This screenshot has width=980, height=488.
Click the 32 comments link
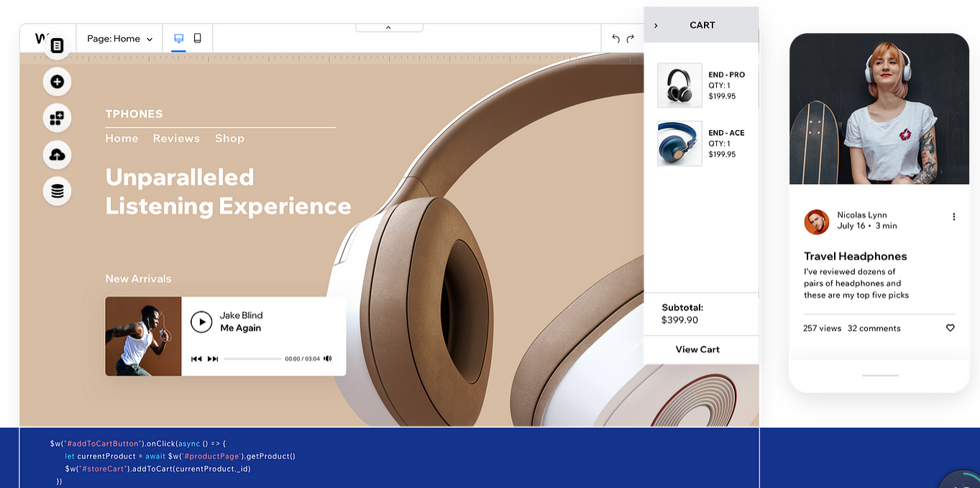point(874,328)
